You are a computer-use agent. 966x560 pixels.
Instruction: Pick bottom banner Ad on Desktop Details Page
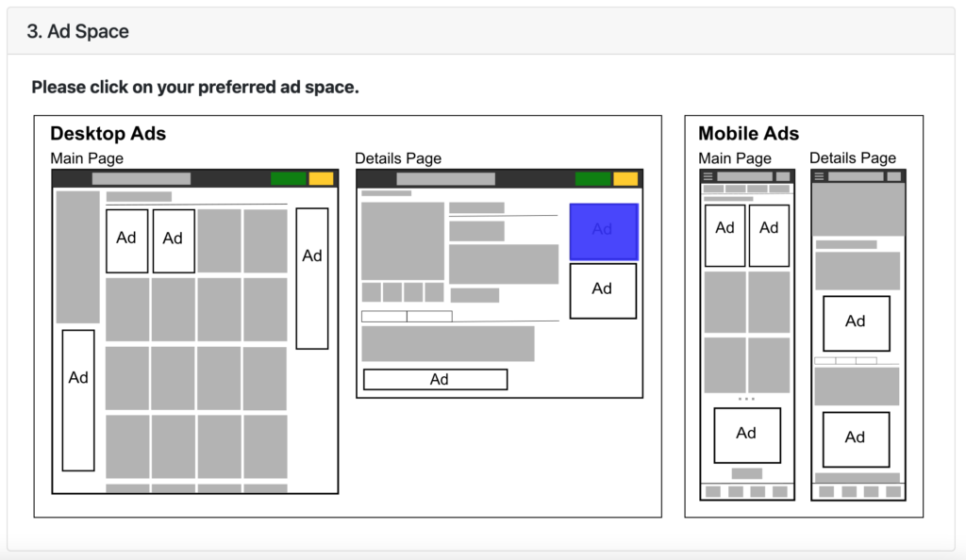(436, 379)
